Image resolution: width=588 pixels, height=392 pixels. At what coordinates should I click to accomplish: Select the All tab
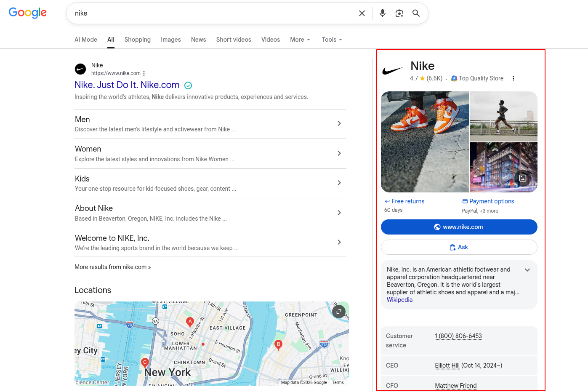[111, 40]
